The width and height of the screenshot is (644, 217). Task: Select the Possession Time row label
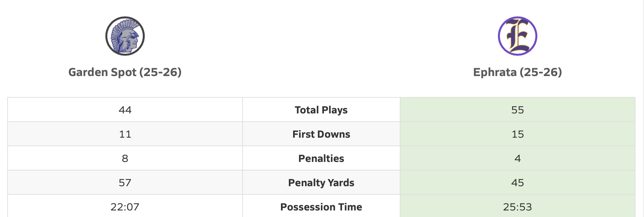click(x=321, y=207)
